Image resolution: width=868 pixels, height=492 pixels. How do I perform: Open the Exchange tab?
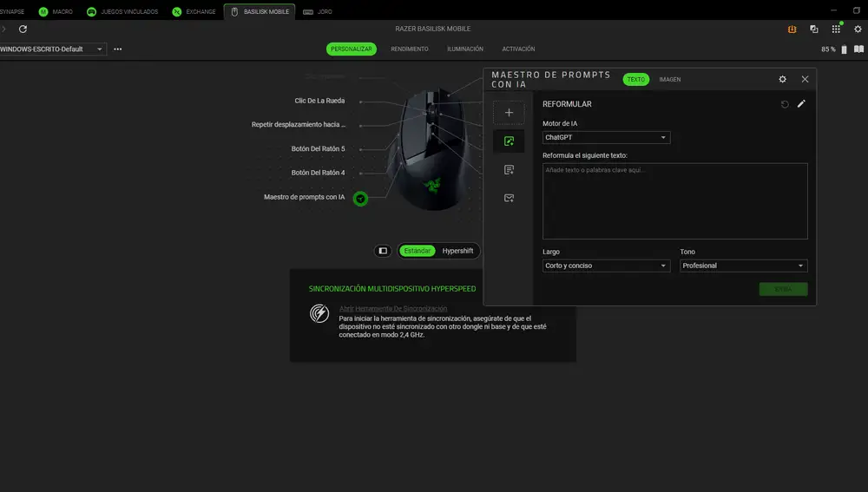click(194, 11)
